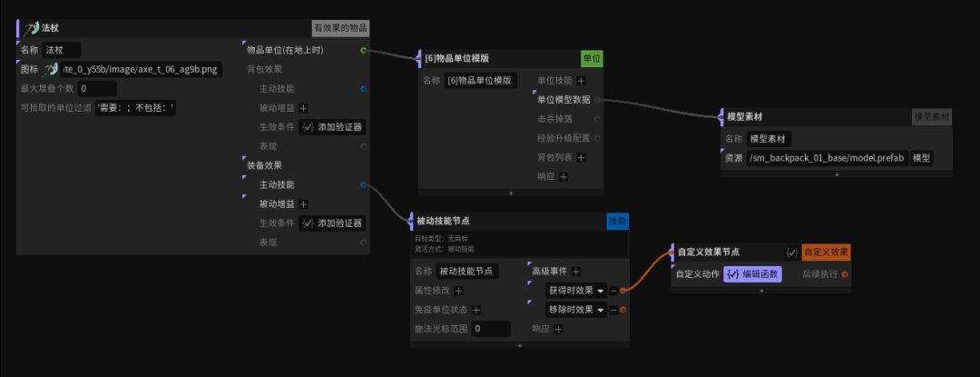This screenshot has width=980, height=377.
Task: Click the blue 主动技能 port under 背包效果
Action: (x=364, y=89)
